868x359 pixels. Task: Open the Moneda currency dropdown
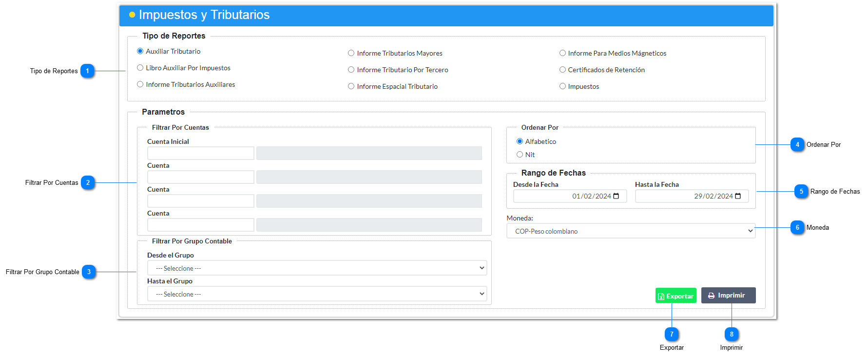[631, 231]
